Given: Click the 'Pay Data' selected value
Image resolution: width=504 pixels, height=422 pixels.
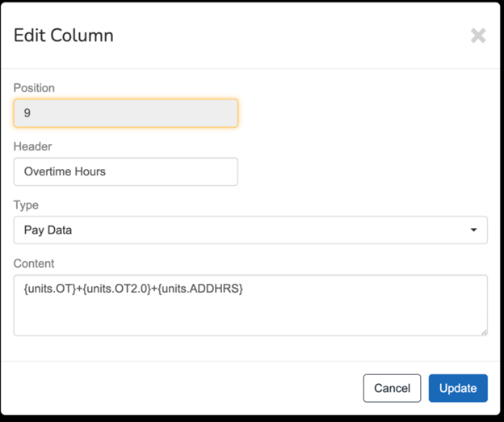Looking at the screenshot, I should 48,230.
